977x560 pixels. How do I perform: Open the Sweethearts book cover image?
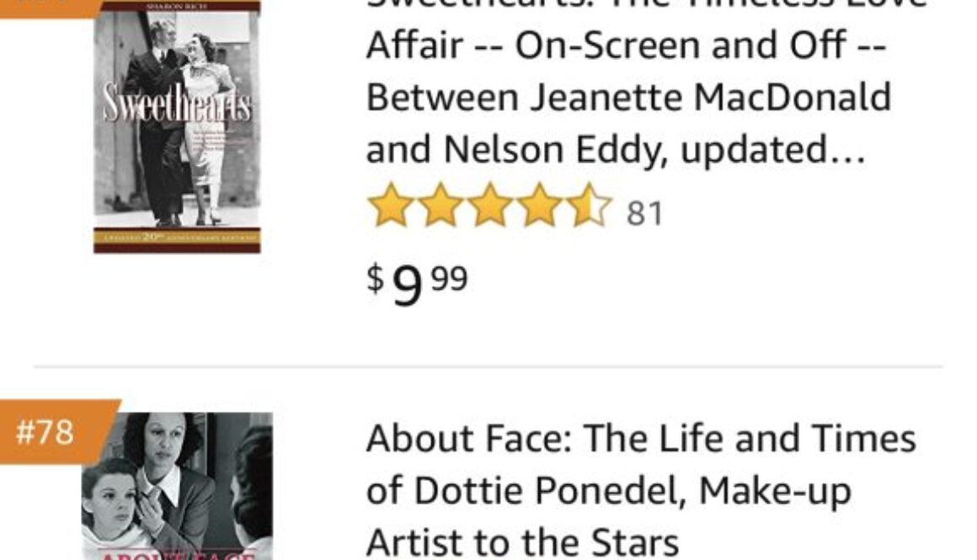pyautogui.click(x=177, y=126)
